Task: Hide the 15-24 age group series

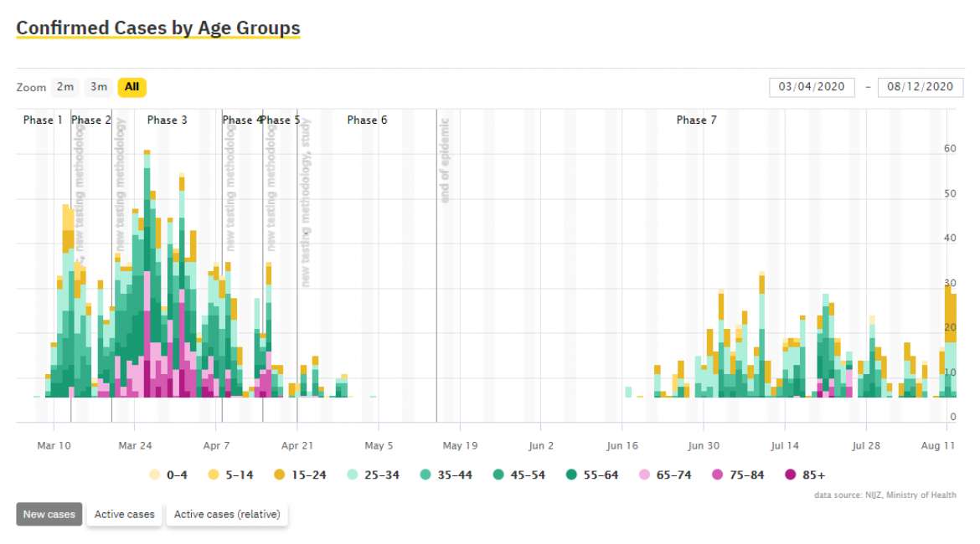Action: point(299,475)
